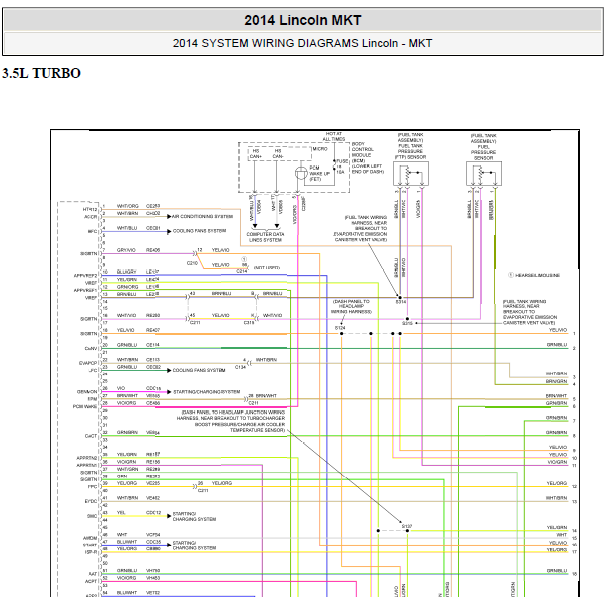Click the "HS CAN+" label in the BCM box
Image resolution: width=607 pixels, height=597 pixels.
(256, 153)
